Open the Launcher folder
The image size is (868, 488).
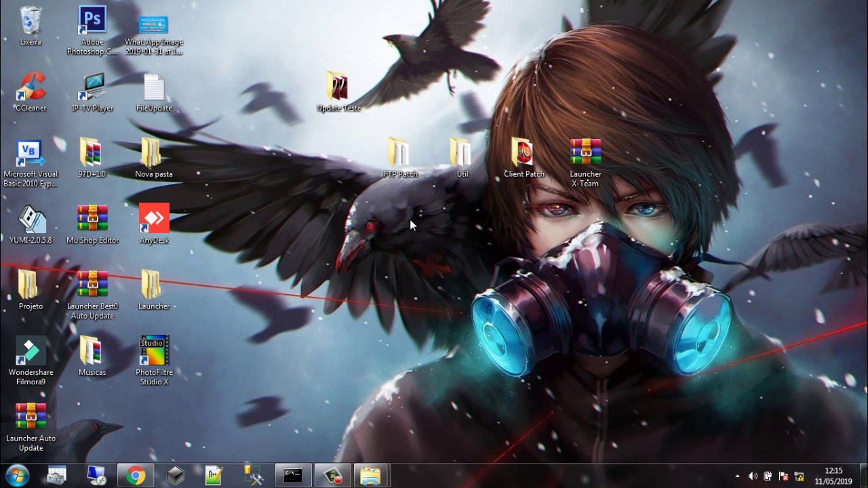point(154,290)
